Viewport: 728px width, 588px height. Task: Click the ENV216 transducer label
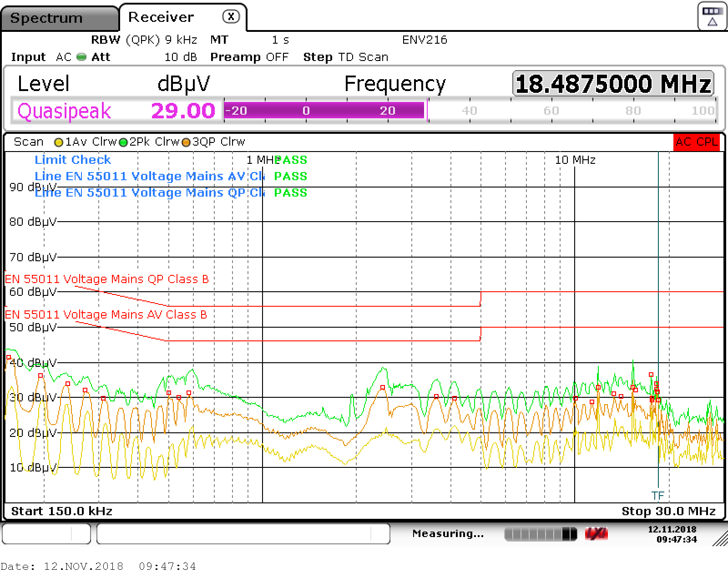pos(425,40)
